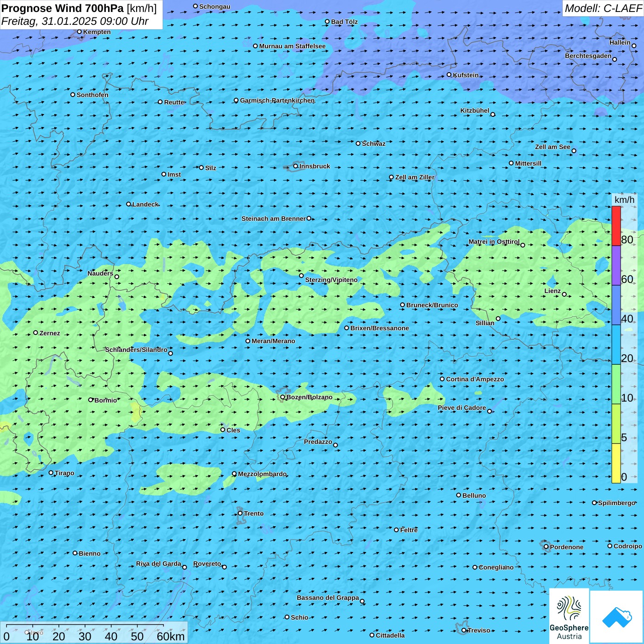644x644 pixels.
Task: Click the Trento city marker
Action: pyautogui.click(x=240, y=513)
